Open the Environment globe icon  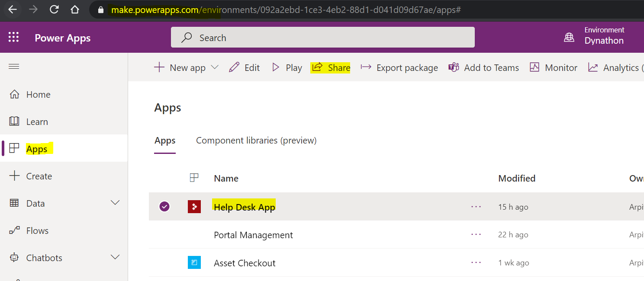(x=569, y=38)
